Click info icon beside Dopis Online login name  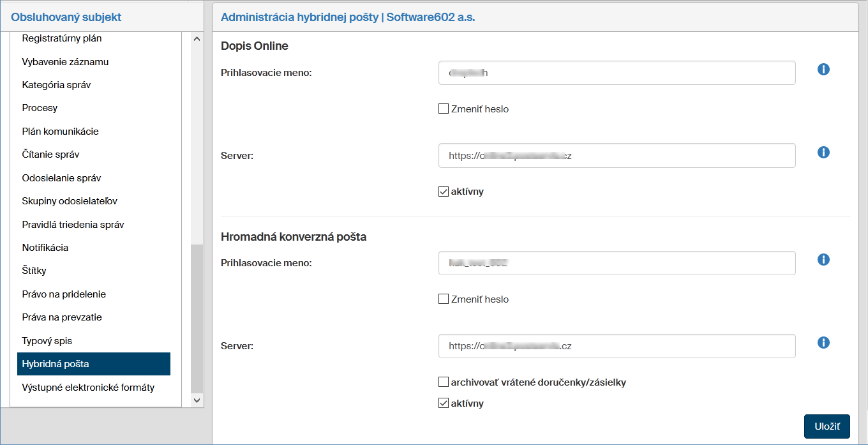click(823, 69)
